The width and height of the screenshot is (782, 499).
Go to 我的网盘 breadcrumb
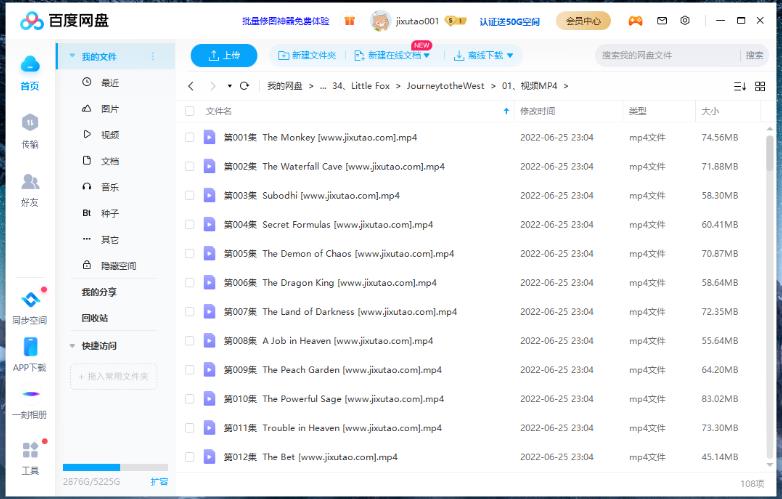point(284,86)
